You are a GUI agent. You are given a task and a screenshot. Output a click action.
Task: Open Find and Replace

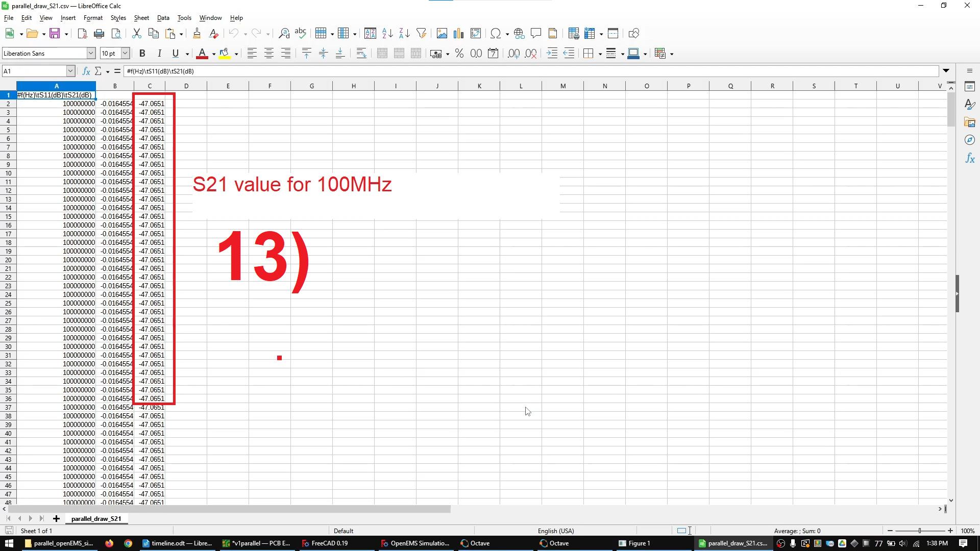(x=284, y=33)
